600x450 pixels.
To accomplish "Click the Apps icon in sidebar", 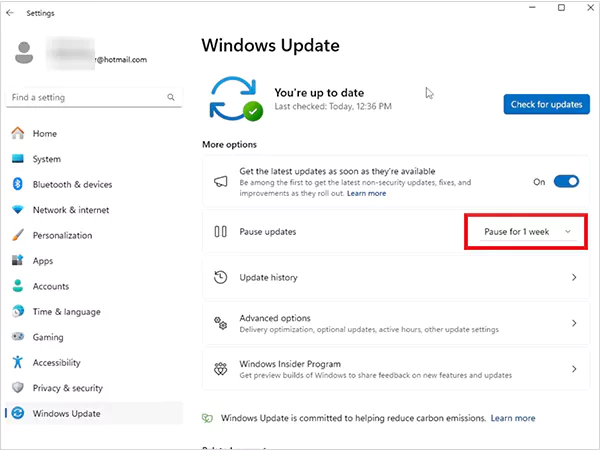I will [18, 260].
